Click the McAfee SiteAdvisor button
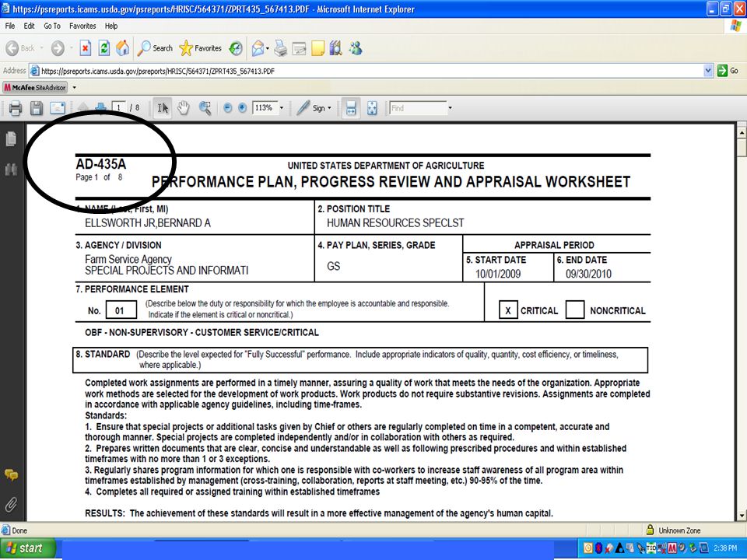Screen dimensions: 747x560 (35, 88)
